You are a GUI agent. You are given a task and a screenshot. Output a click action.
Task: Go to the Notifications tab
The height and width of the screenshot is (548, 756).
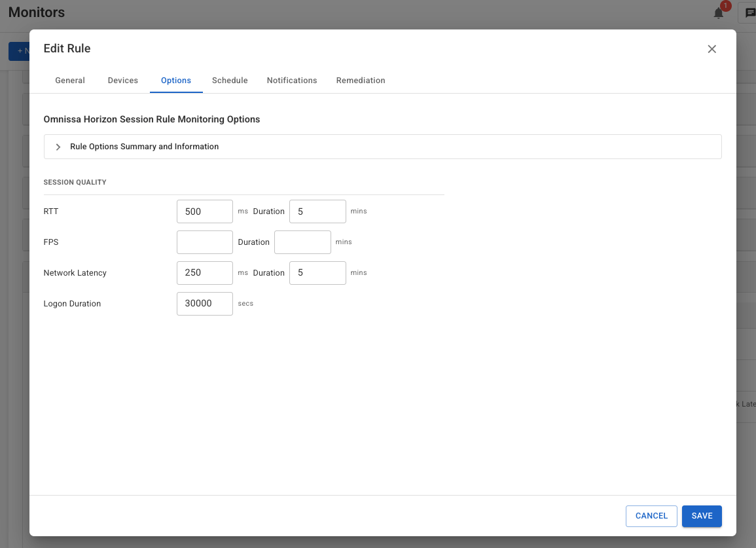click(292, 81)
